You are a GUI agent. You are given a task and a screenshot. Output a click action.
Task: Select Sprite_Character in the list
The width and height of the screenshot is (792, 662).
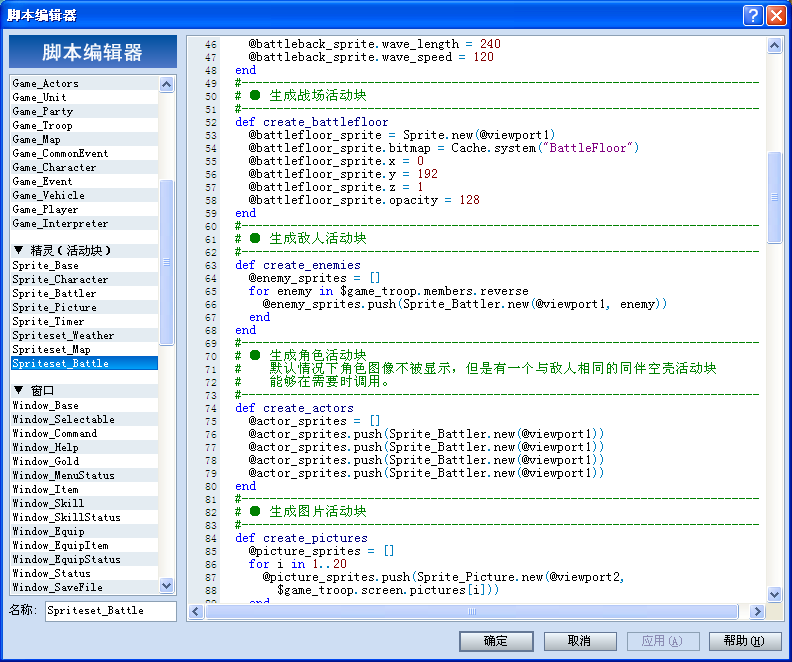[84, 279]
